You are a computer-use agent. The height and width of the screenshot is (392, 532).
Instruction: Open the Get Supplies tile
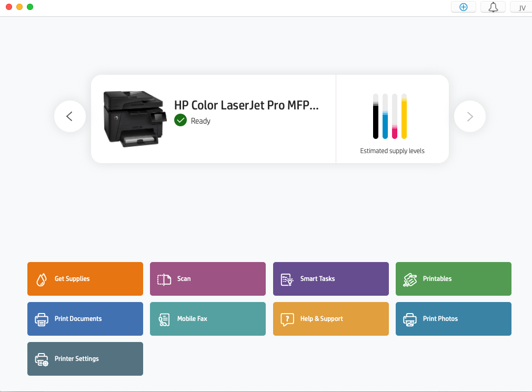(85, 279)
